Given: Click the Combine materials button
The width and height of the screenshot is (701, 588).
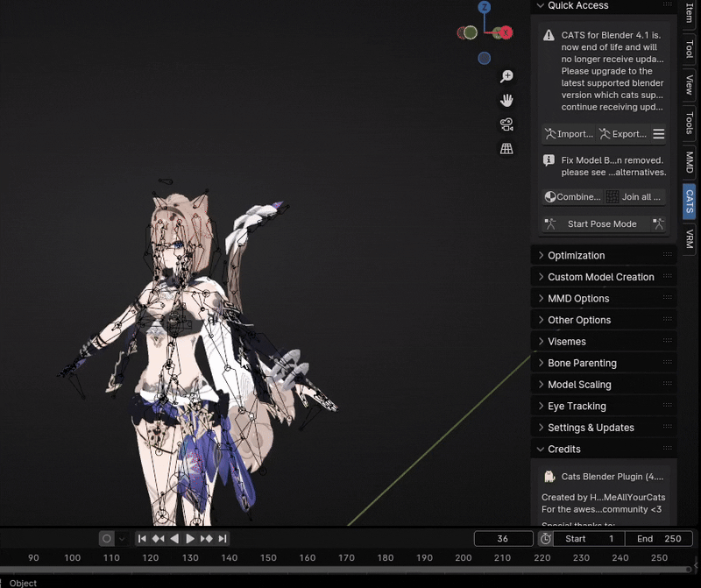Looking at the screenshot, I should [573, 197].
